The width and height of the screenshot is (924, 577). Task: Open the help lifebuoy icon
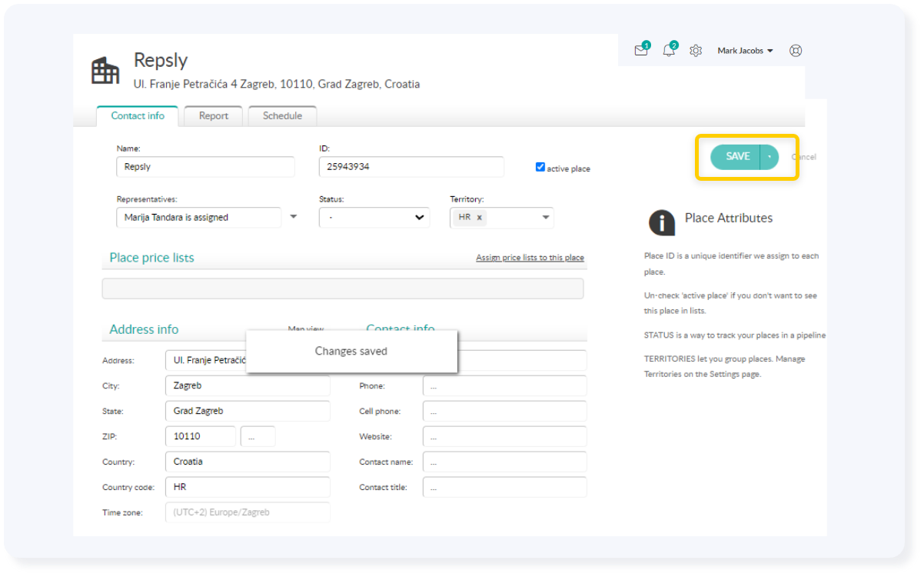coord(796,51)
